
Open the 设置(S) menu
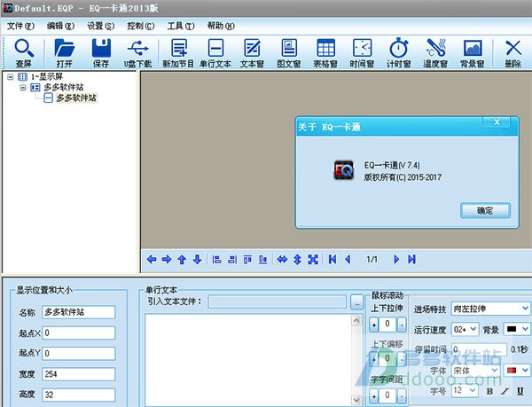tap(101, 26)
